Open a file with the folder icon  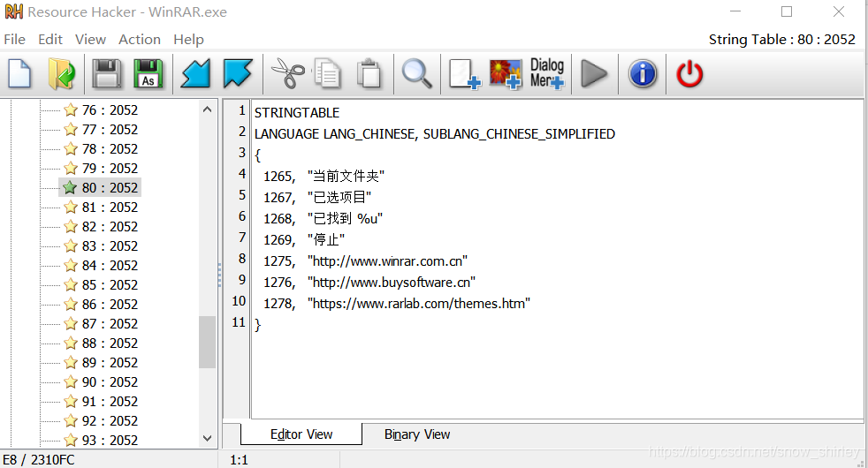pyautogui.click(x=62, y=74)
